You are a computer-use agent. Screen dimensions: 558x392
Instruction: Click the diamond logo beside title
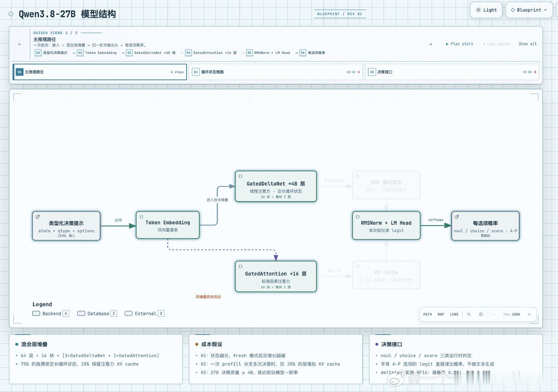tap(11, 14)
